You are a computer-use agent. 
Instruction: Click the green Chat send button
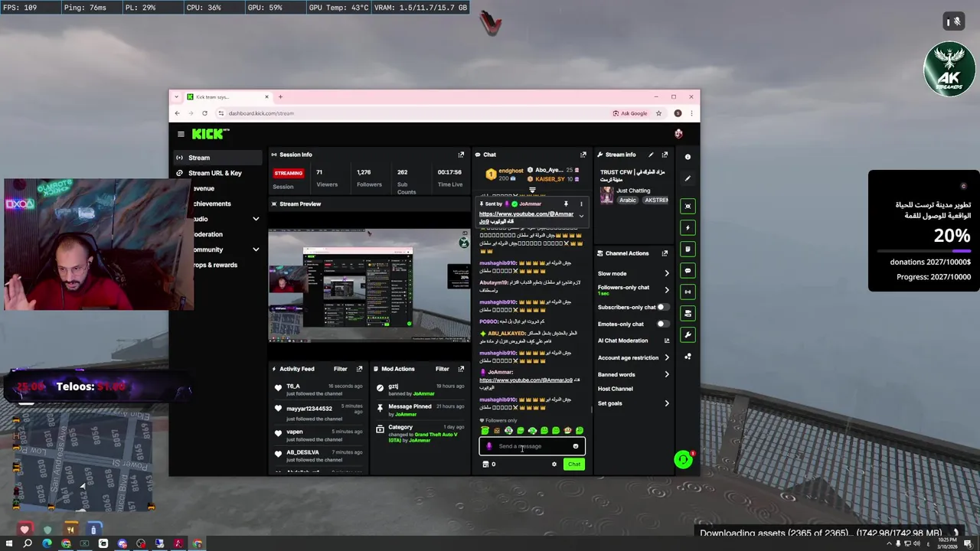(x=573, y=465)
